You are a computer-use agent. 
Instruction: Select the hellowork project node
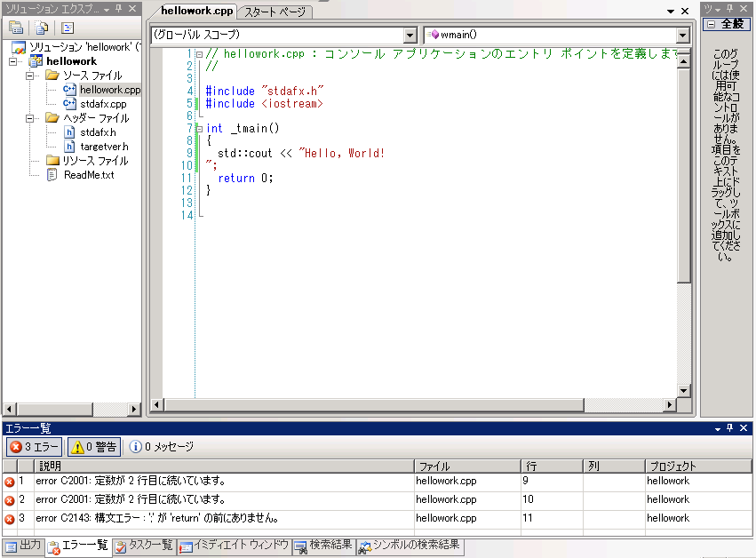tap(71, 61)
